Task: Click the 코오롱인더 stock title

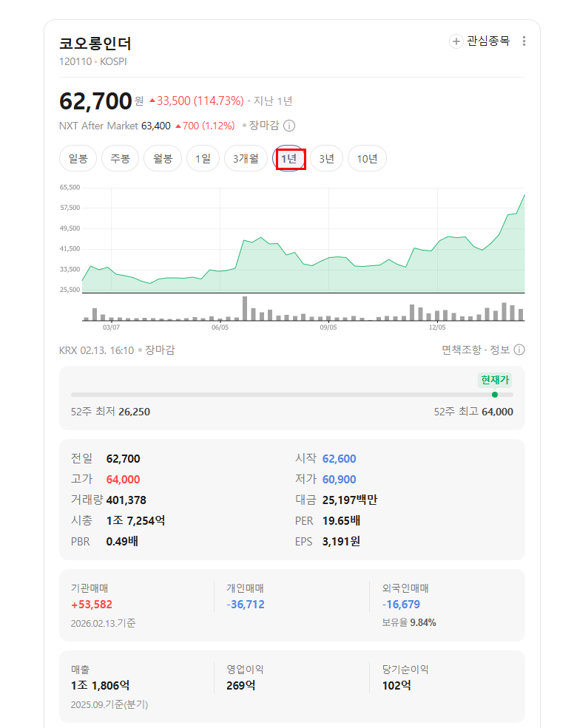Action: pyautogui.click(x=95, y=44)
